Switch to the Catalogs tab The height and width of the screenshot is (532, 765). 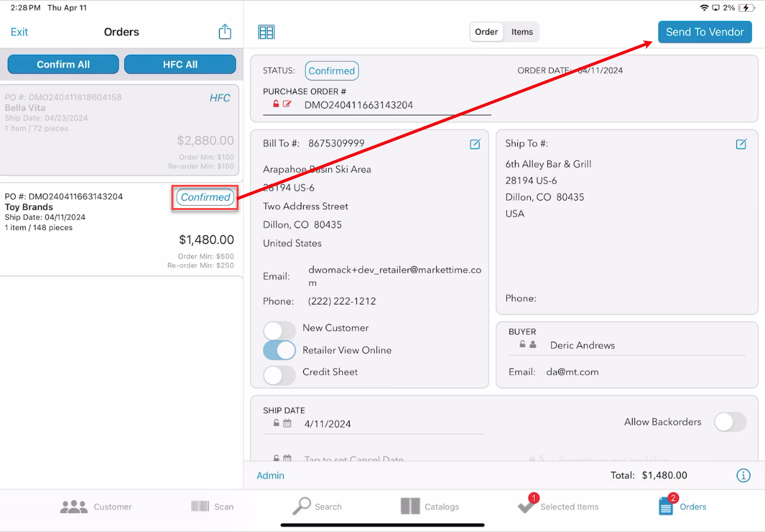tap(429, 506)
